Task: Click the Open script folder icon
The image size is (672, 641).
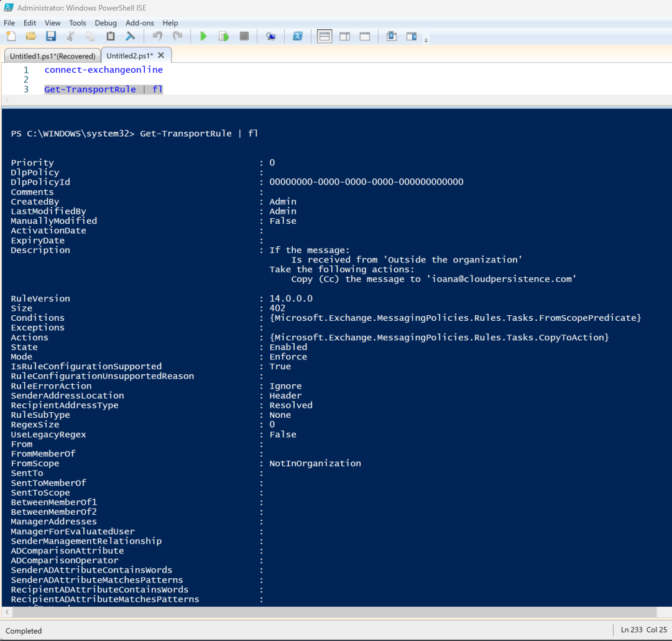Action: click(x=31, y=37)
